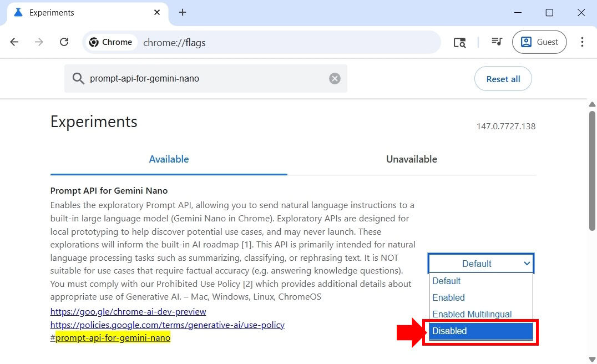
Task: Focus the flags search input field
Action: pos(206,78)
